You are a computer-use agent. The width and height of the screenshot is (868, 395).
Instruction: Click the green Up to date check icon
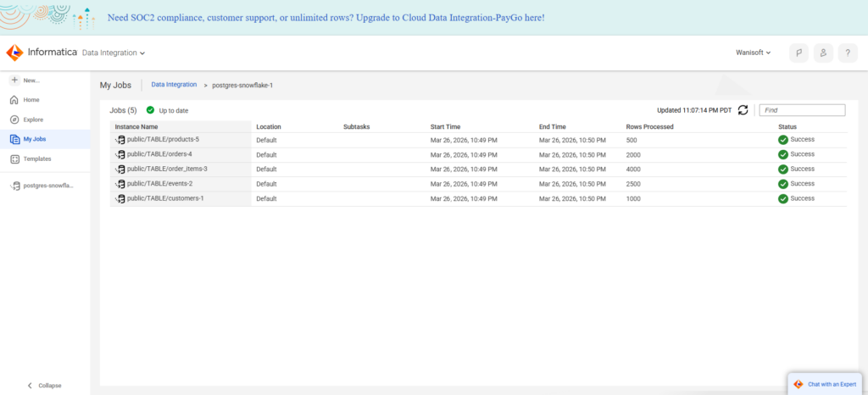(151, 110)
